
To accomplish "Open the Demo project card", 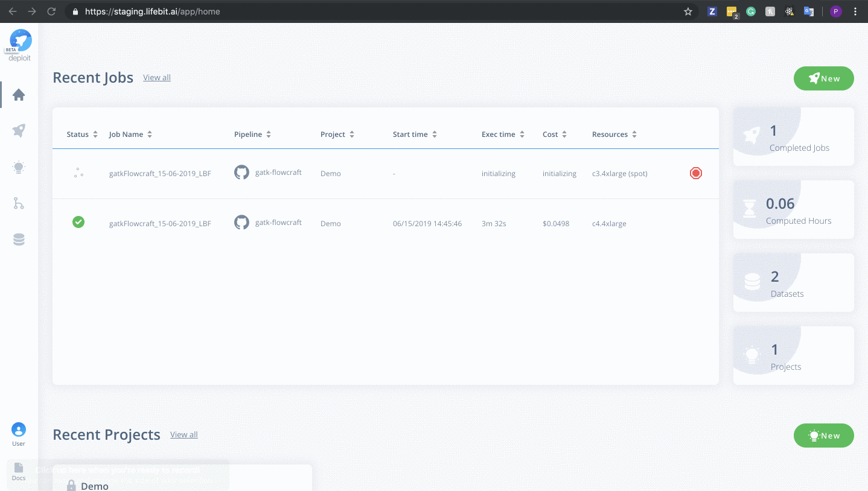I will point(182,478).
